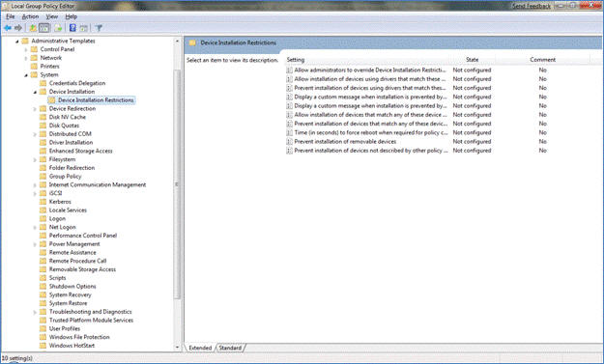Click policy icon for Allow administrators to override
The image size is (604, 364).
(x=289, y=70)
